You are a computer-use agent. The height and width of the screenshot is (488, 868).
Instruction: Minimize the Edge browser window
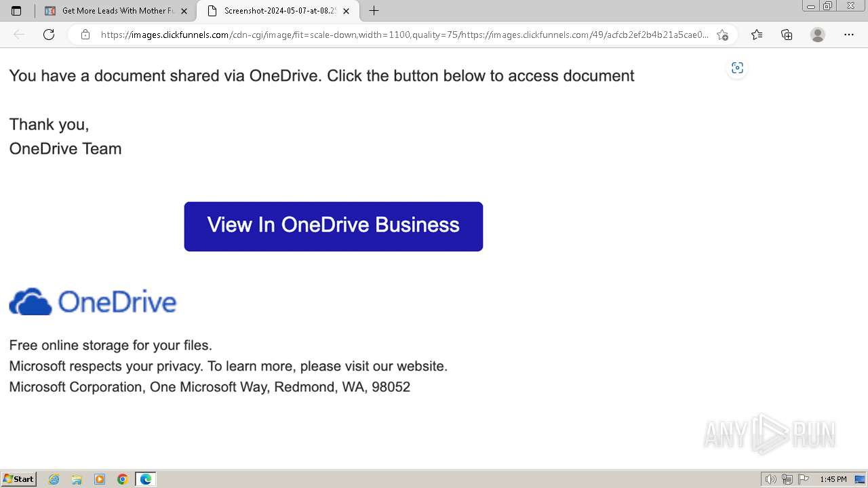811,6
